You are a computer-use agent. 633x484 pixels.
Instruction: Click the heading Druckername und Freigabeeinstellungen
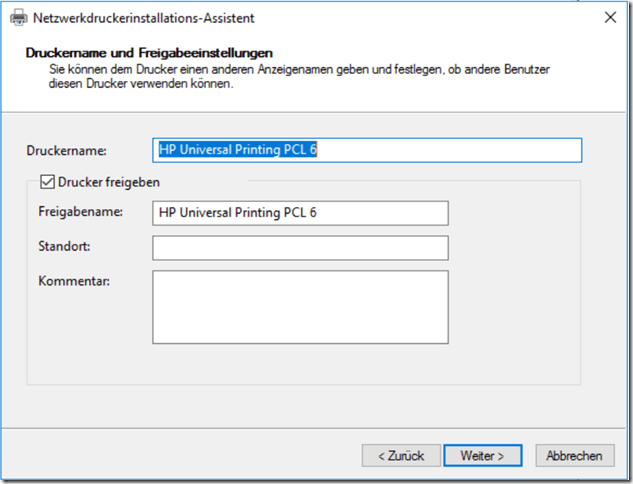pos(150,52)
